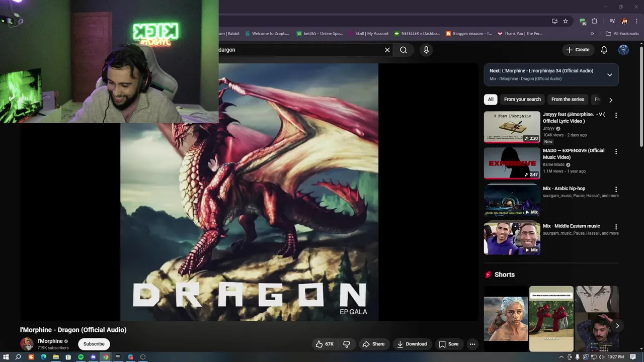Open the YouTube account avatar menu

624,50
